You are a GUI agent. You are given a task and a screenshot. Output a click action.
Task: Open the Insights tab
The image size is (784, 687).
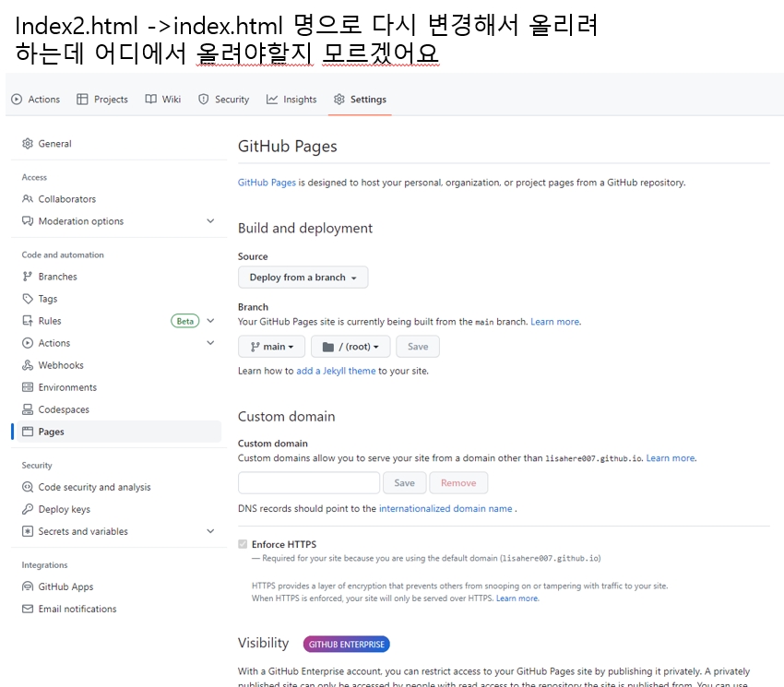291,99
